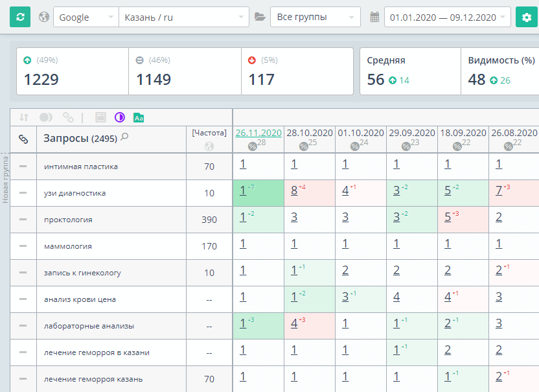Image resolution: width=539 pixels, height=392 pixels.
Task: Open position 4 for анализ крови цена on 29.09.2020
Action: coord(396,296)
